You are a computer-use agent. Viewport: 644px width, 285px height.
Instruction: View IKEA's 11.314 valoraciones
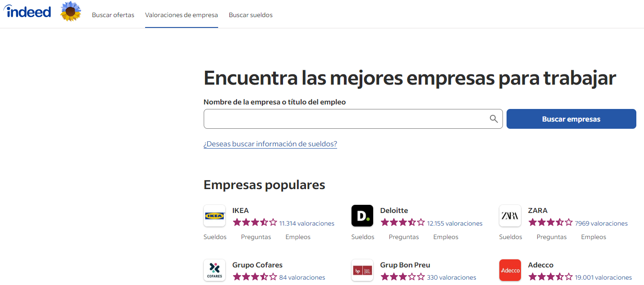pyautogui.click(x=306, y=223)
